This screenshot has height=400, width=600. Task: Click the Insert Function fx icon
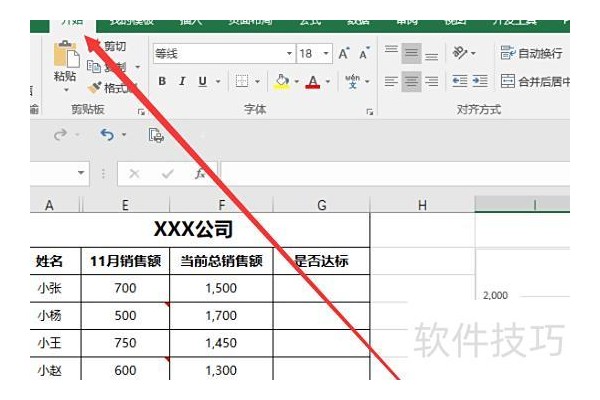(200, 174)
